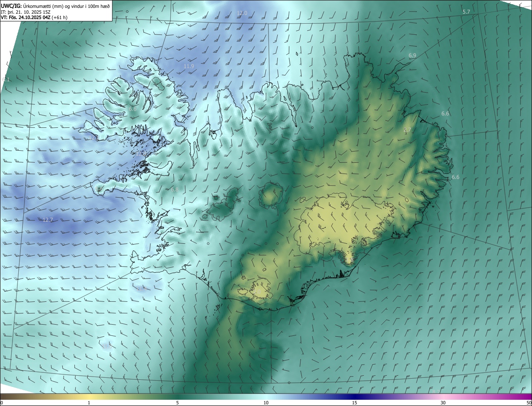
Task: Click the colour scale tick label '50'
Action: pyautogui.click(x=529, y=403)
